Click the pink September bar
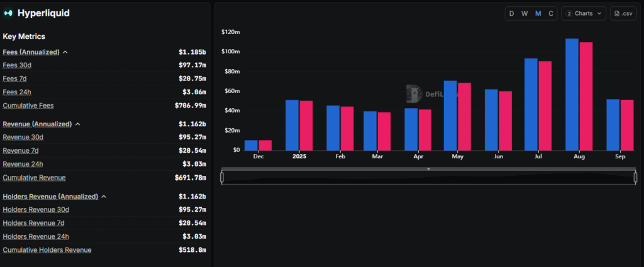Screen dimensions: 644x267 [627, 125]
